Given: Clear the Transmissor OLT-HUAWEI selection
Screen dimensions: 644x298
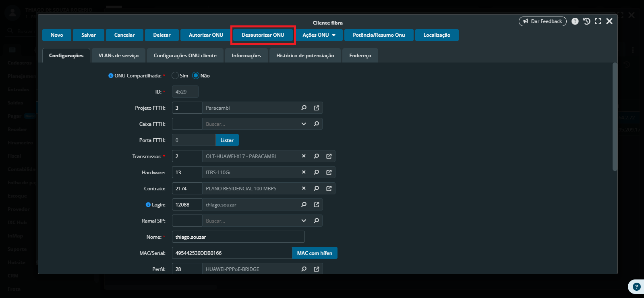Looking at the screenshot, I should pyautogui.click(x=304, y=156).
